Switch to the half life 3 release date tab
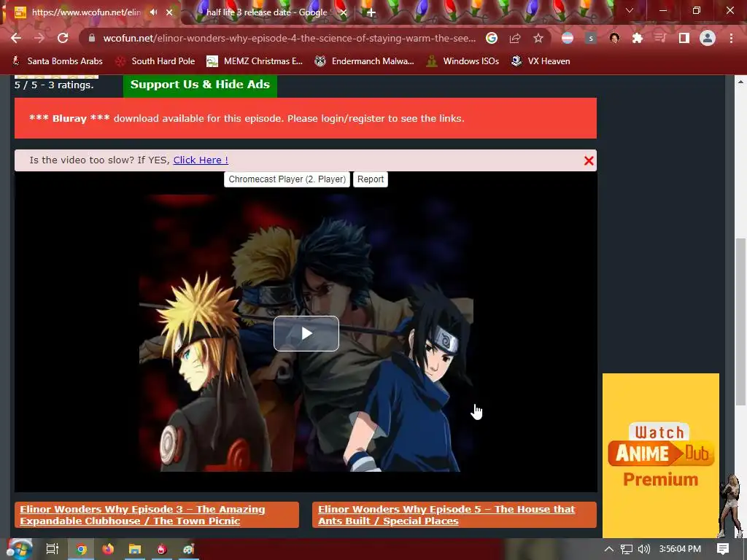747x560 pixels. coord(267,12)
